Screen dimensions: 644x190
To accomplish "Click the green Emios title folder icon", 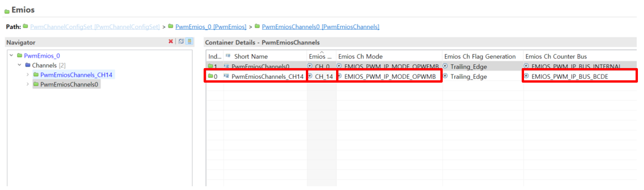I will pyautogui.click(x=7, y=11).
